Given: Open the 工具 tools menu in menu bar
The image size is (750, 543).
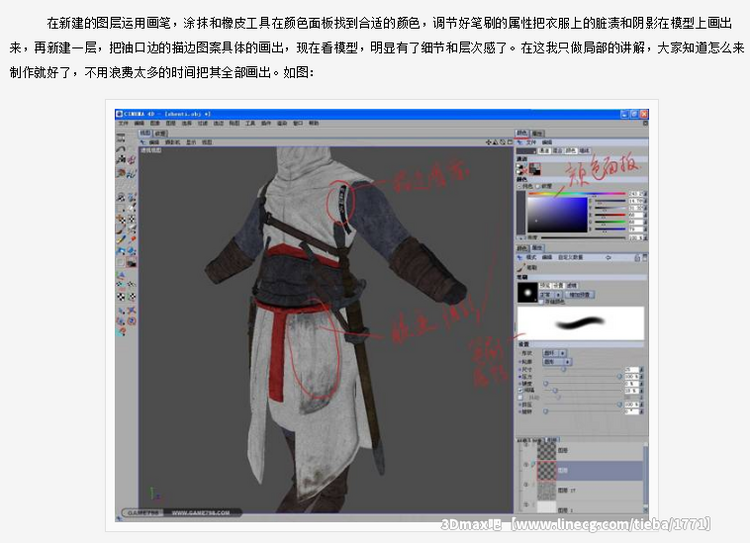Looking at the screenshot, I should coord(250,123).
